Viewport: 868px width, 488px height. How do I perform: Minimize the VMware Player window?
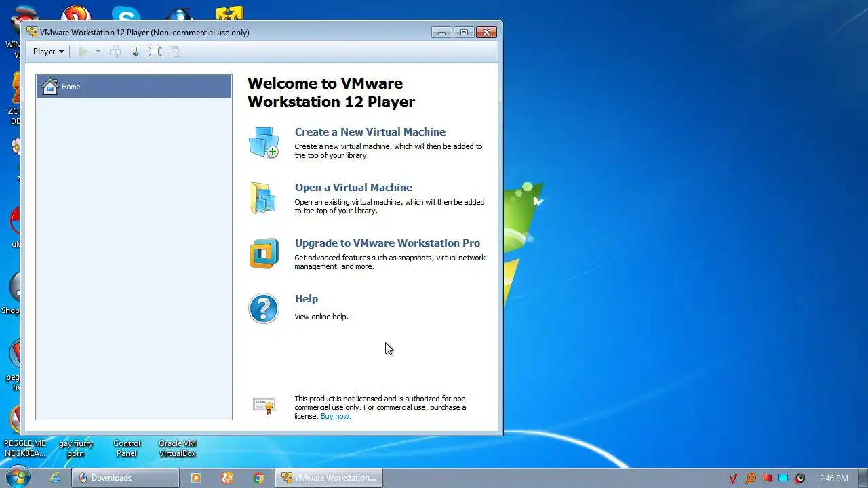(x=441, y=32)
